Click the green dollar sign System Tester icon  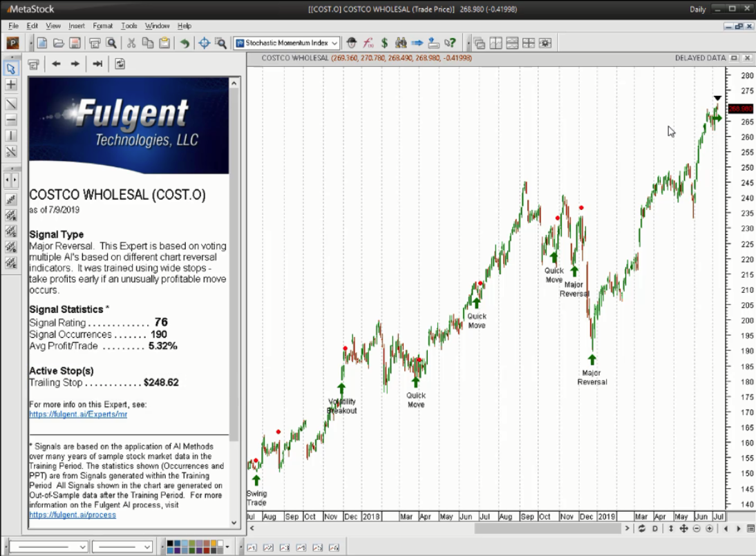tap(384, 43)
